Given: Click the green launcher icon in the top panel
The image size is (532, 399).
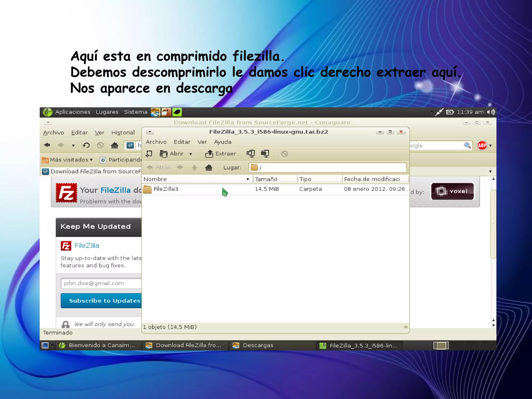Looking at the screenshot, I should 177,112.
